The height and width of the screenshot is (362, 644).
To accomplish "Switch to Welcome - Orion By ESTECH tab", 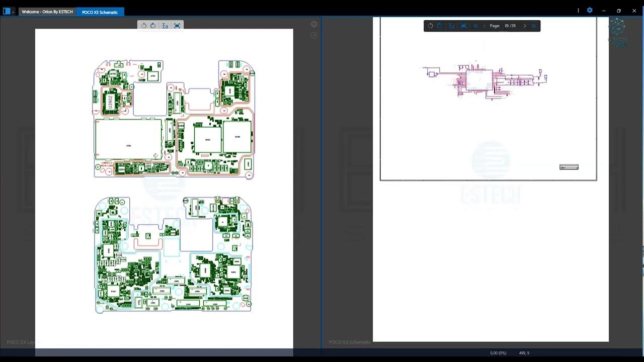I will (x=47, y=12).
